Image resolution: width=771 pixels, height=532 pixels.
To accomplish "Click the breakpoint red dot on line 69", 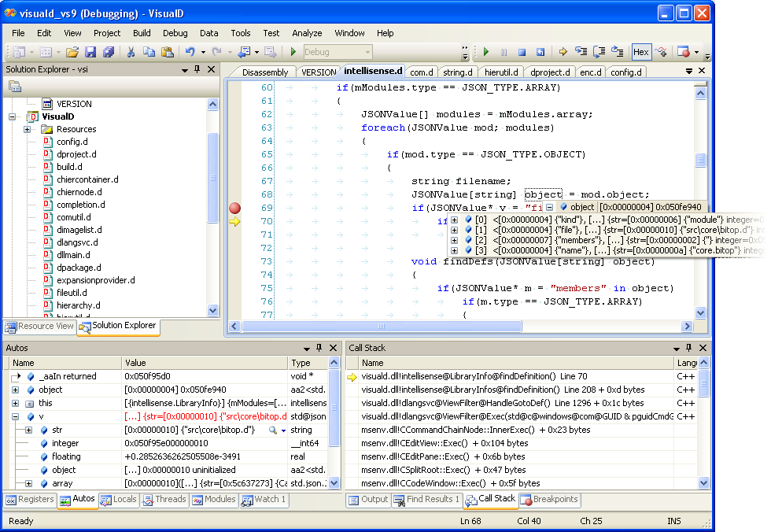I will click(234, 209).
